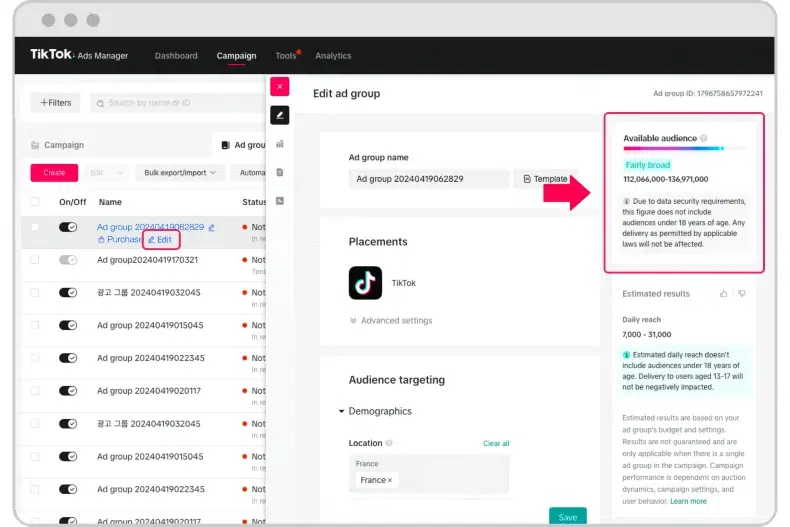Open the Campaign tab in top navigation
The height and width of the screenshot is (527, 790).
236,55
